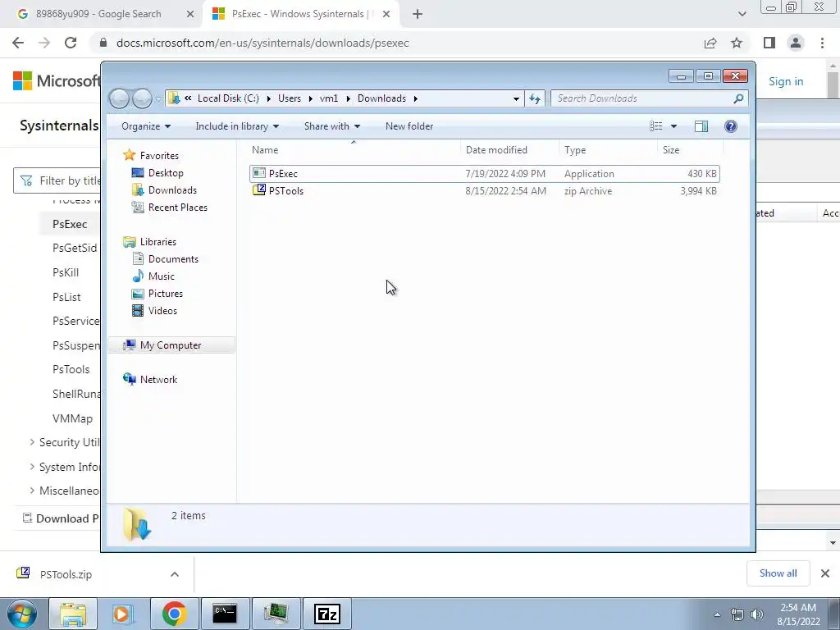Toggle Chrome side panel
The image size is (840, 630).
pos(769,43)
